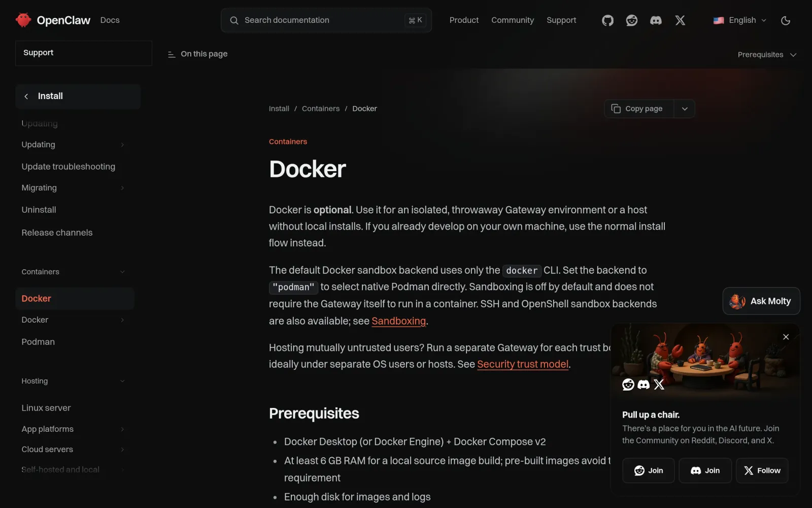The width and height of the screenshot is (812, 508).
Task: Open Podman sidebar page
Action: pyautogui.click(x=38, y=342)
